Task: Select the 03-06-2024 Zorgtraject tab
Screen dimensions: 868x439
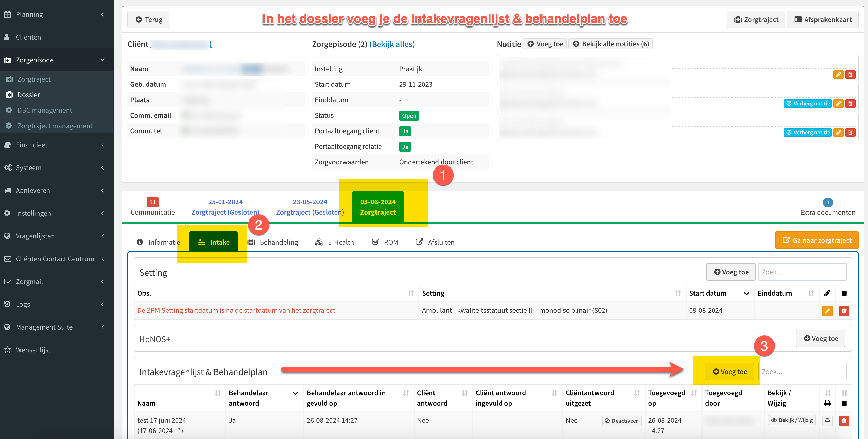Action: click(378, 207)
